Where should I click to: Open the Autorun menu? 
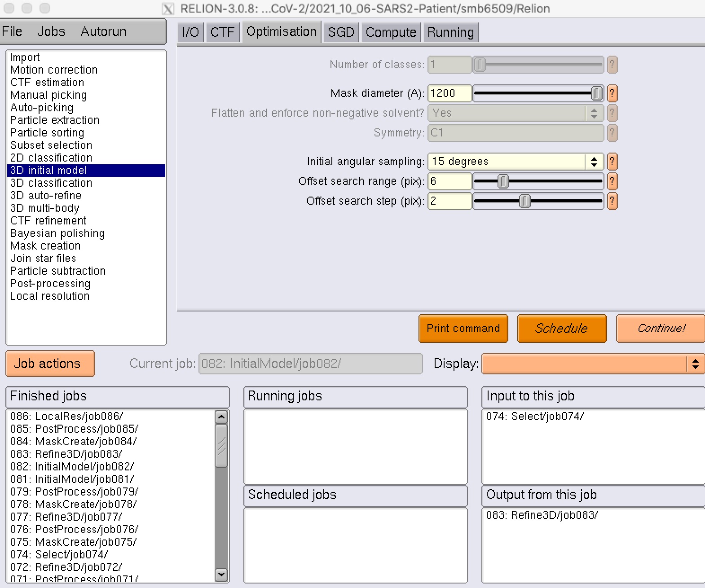103,31
